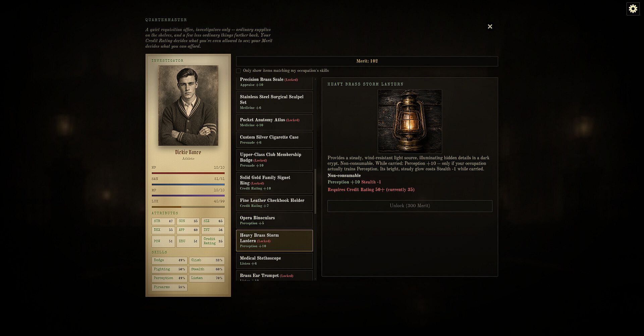Select Custom Silver Cigarette Case
Screen dimensions: 644x336
point(274,140)
